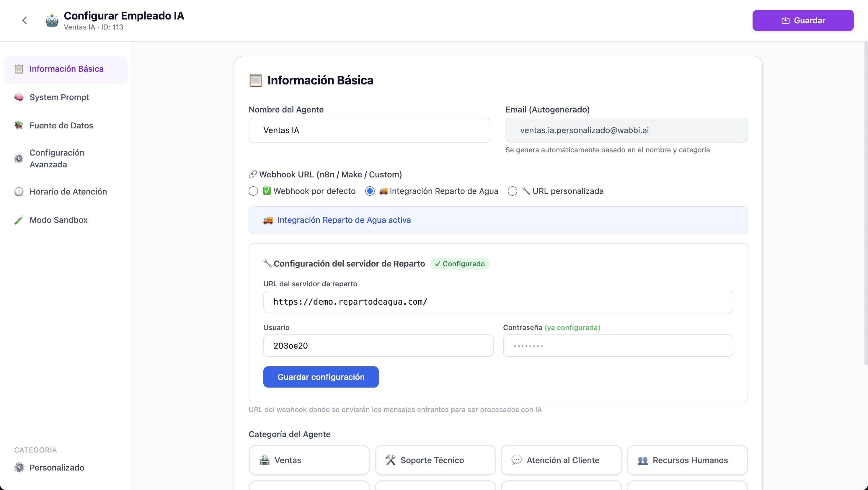Choose the Soporte Técnico category card
Viewport: 868px width, 490px height.
[435, 460]
